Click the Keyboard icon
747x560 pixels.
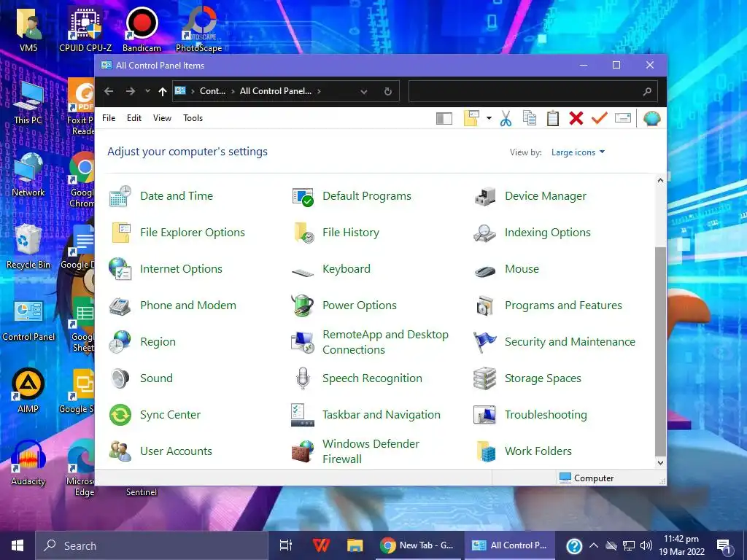tap(303, 273)
